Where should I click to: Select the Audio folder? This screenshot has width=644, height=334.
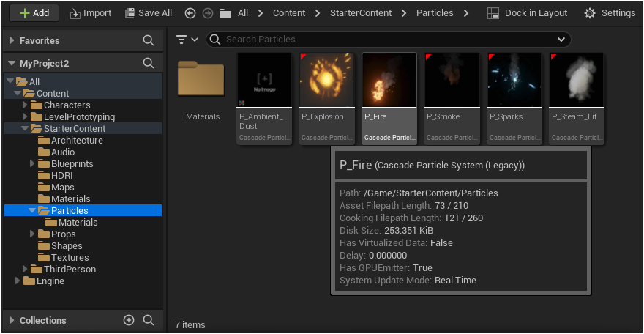click(56, 152)
